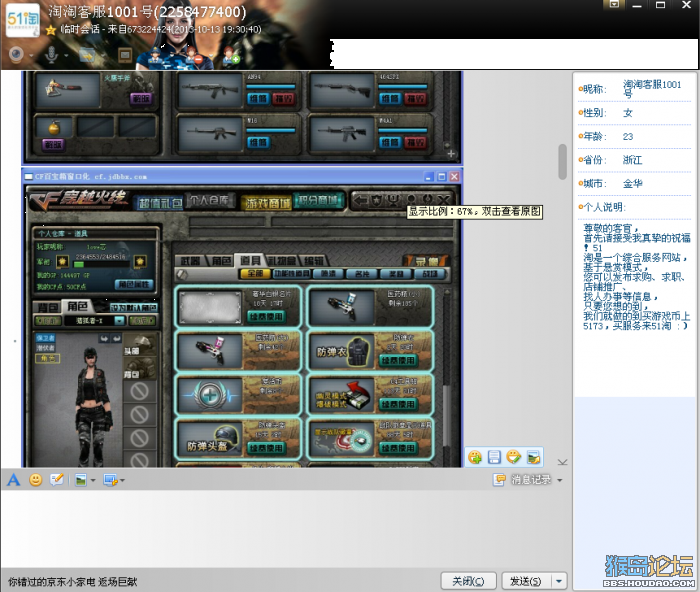The width and height of the screenshot is (700, 592).
Task: Click the trophy icon in CF top bar
Action: [393, 200]
